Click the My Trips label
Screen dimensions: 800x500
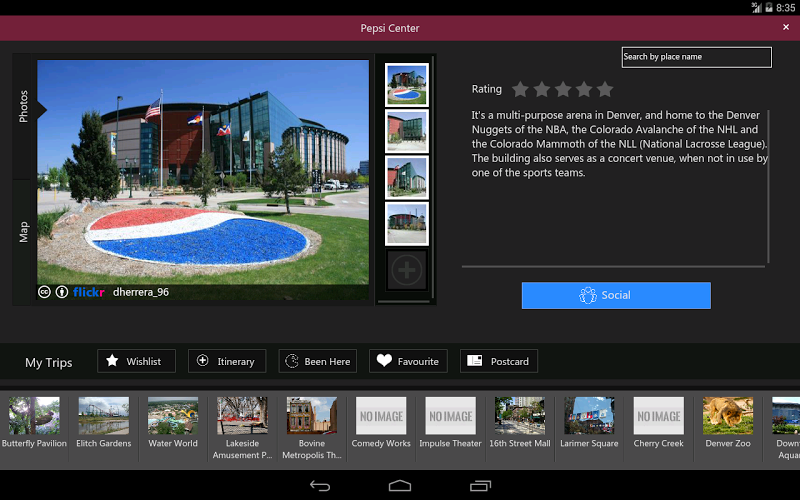pos(48,363)
